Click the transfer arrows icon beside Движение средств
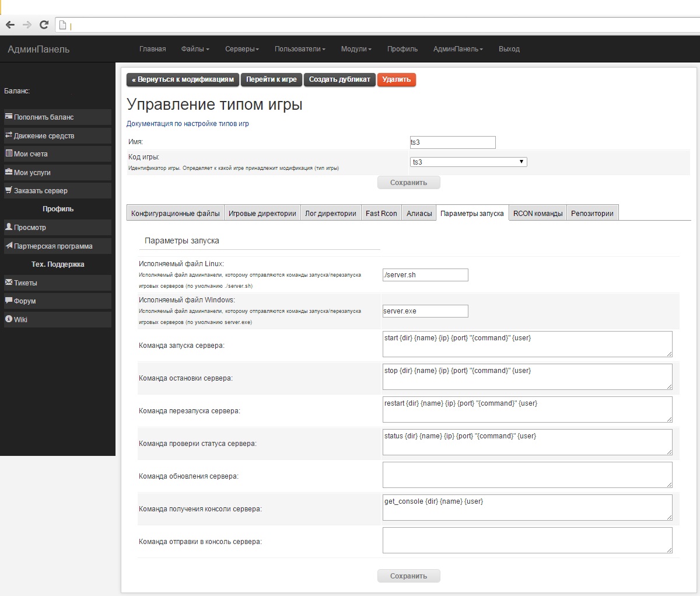Viewport: 700px width, 596px height. pos(9,135)
